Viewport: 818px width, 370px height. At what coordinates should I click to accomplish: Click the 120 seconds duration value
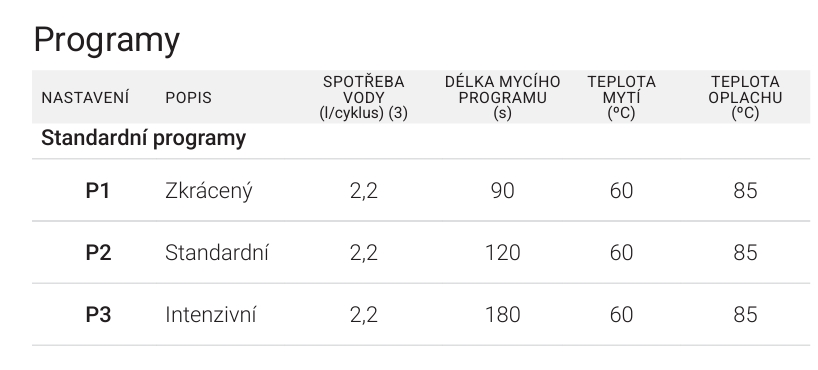pyautogui.click(x=502, y=253)
